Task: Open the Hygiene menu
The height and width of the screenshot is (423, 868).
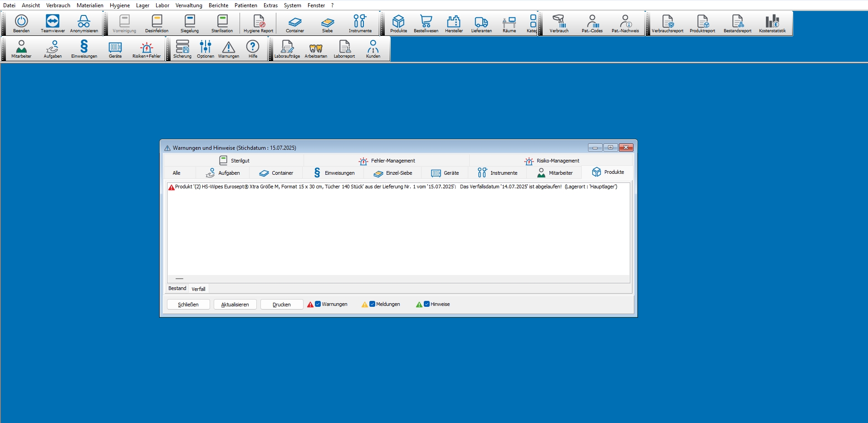Action: click(x=119, y=5)
